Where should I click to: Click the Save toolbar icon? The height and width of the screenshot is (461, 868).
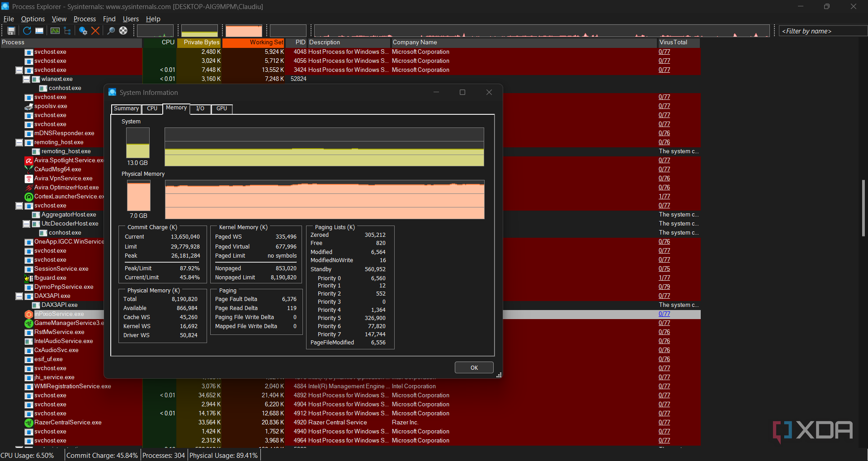click(11, 31)
